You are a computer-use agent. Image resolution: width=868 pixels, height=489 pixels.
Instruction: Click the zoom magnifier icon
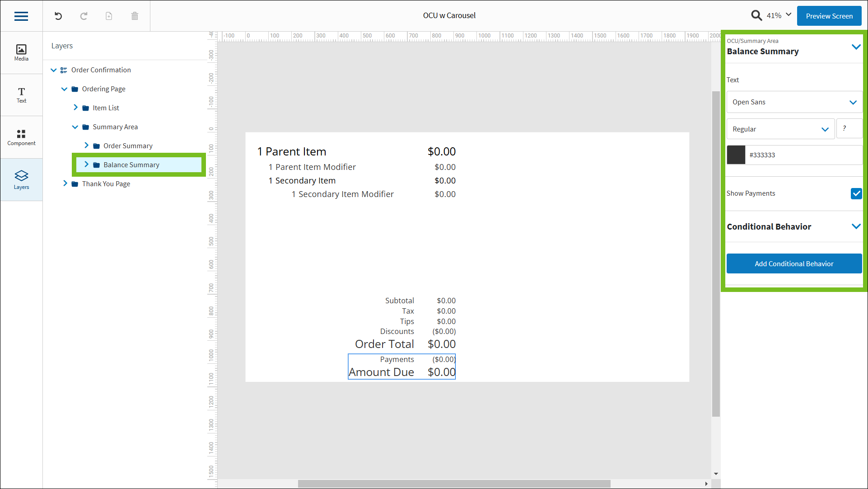[x=756, y=15]
